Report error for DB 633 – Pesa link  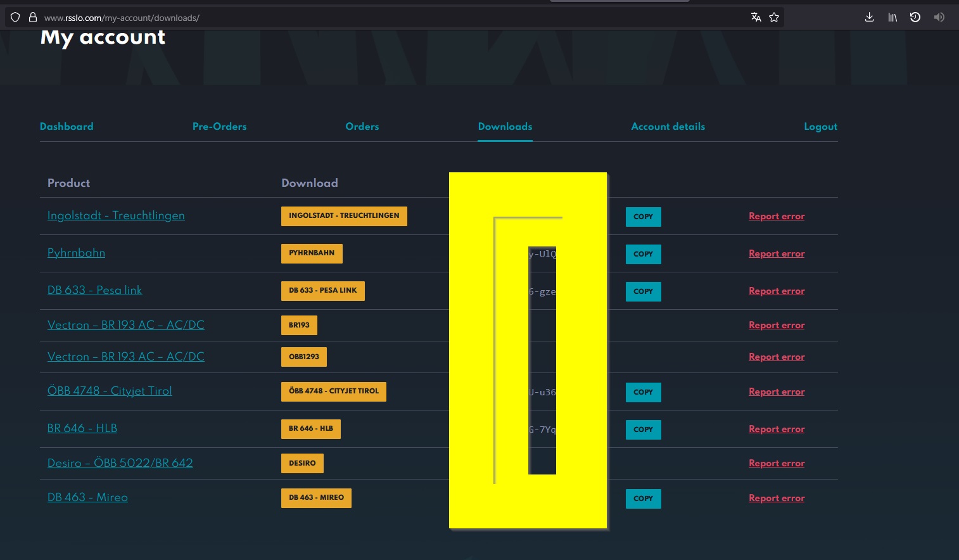[777, 291]
